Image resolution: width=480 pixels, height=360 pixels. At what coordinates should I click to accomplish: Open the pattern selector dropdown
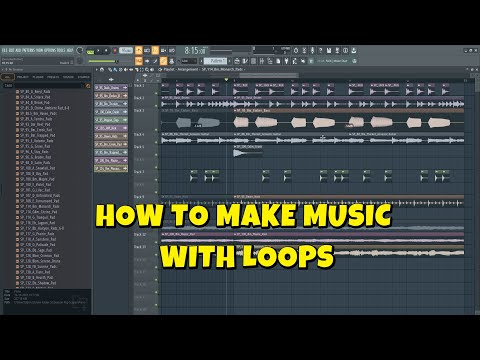click(x=215, y=61)
